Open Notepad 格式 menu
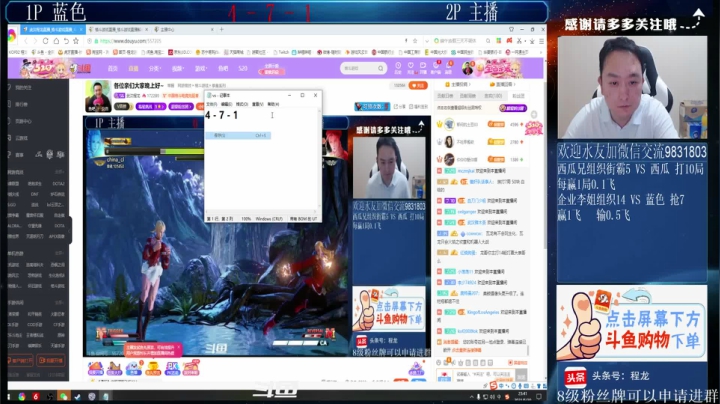The image size is (720, 404). 242,104
